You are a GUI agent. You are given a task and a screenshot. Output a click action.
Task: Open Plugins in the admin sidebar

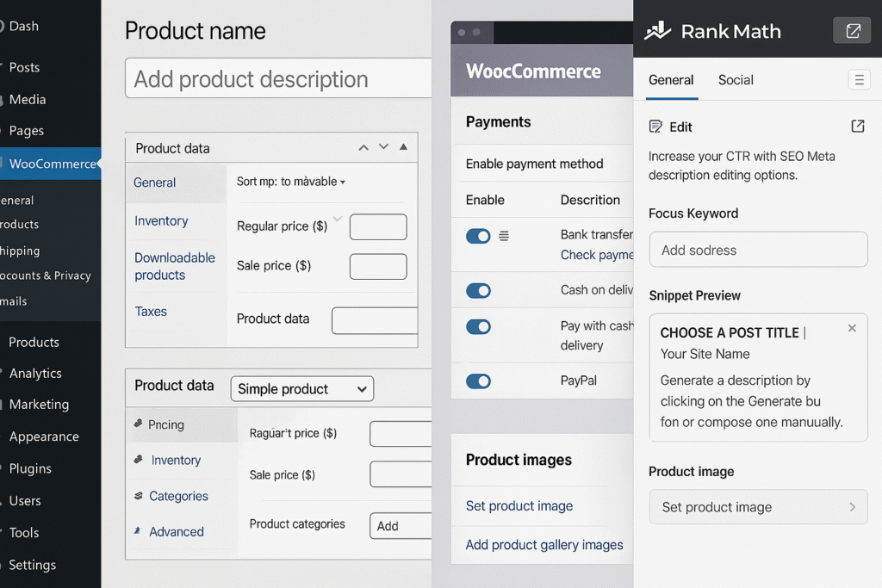(30, 468)
